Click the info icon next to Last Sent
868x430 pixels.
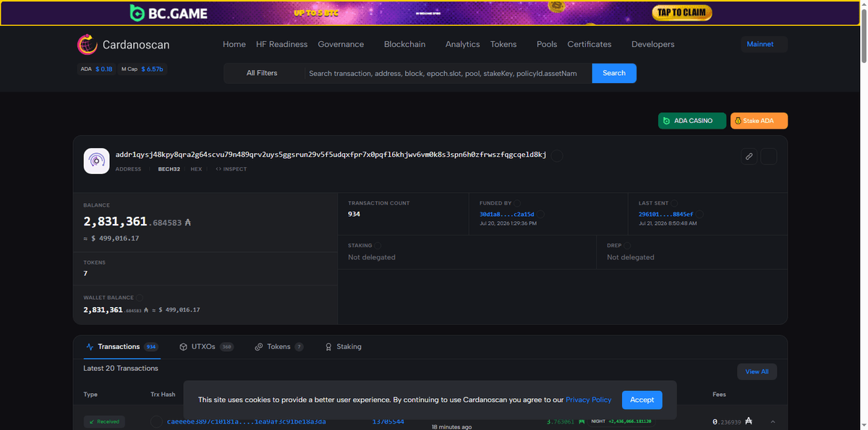click(x=674, y=204)
